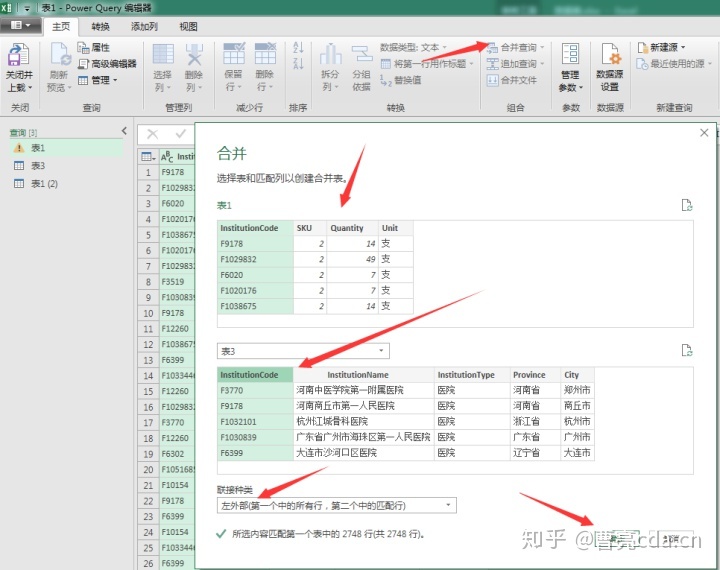
Task: Switch to the Transform (转换) tab
Action: pyautogui.click(x=100, y=27)
